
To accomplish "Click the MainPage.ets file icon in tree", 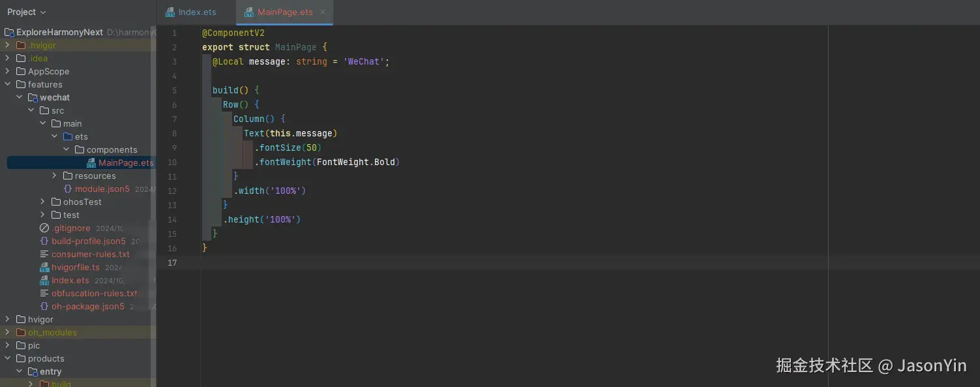I will (x=91, y=163).
